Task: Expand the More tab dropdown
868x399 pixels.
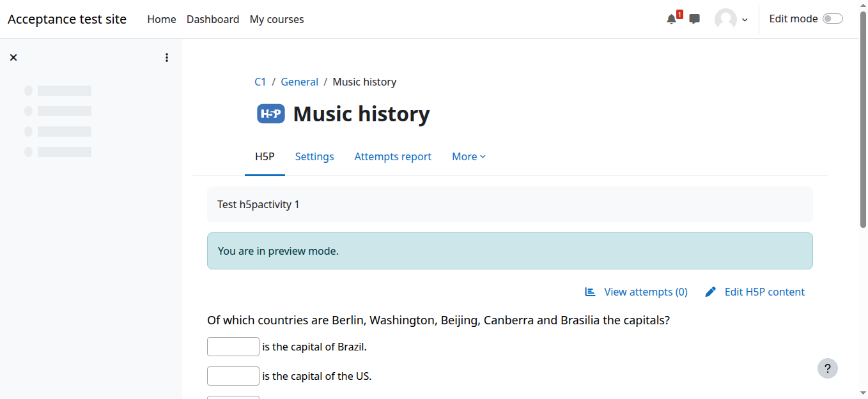Action: click(469, 156)
